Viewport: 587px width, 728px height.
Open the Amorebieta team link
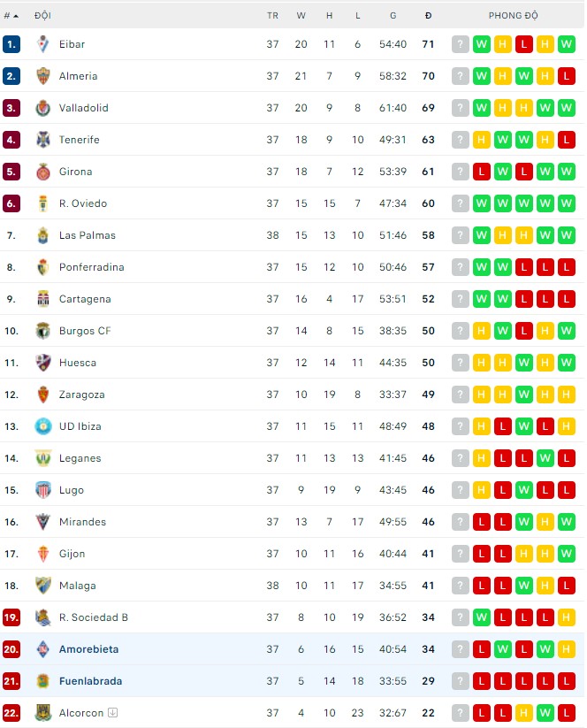88,649
